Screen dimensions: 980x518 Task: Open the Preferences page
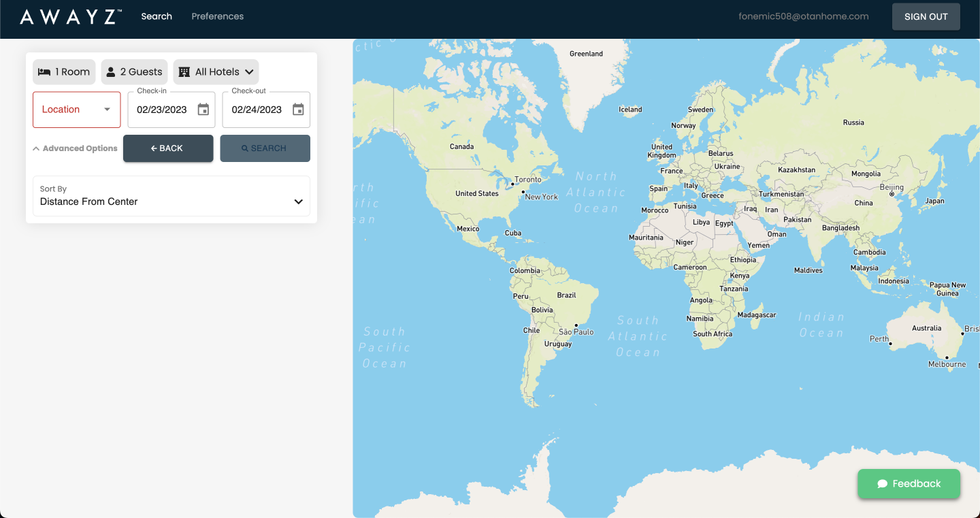click(217, 16)
